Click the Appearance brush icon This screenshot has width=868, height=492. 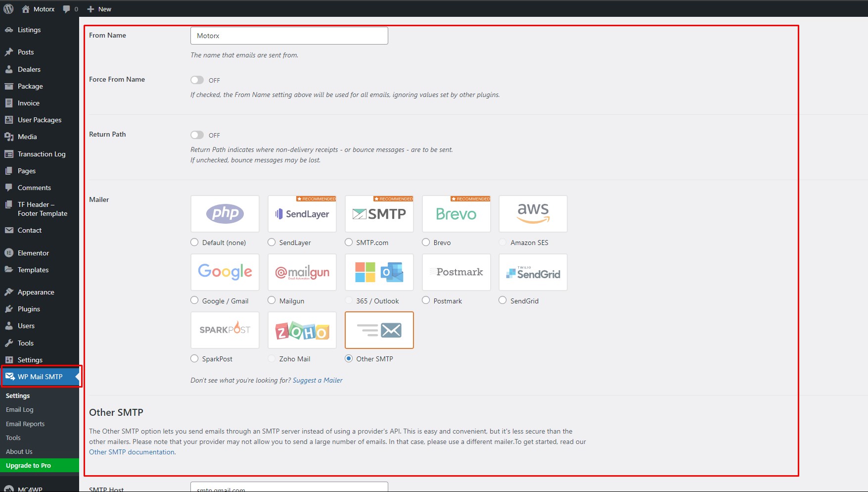pos(9,292)
